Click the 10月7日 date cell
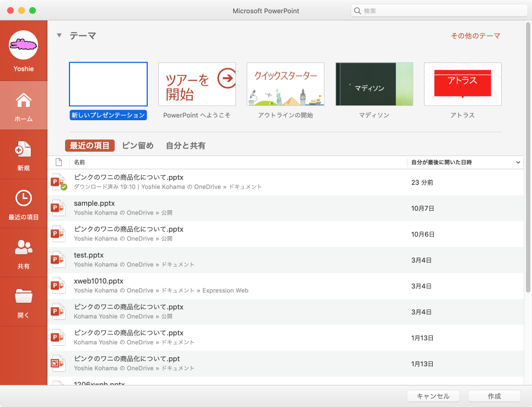 423,208
